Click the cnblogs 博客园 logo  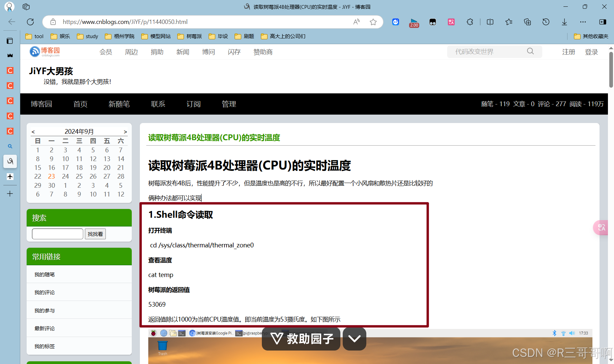click(45, 52)
